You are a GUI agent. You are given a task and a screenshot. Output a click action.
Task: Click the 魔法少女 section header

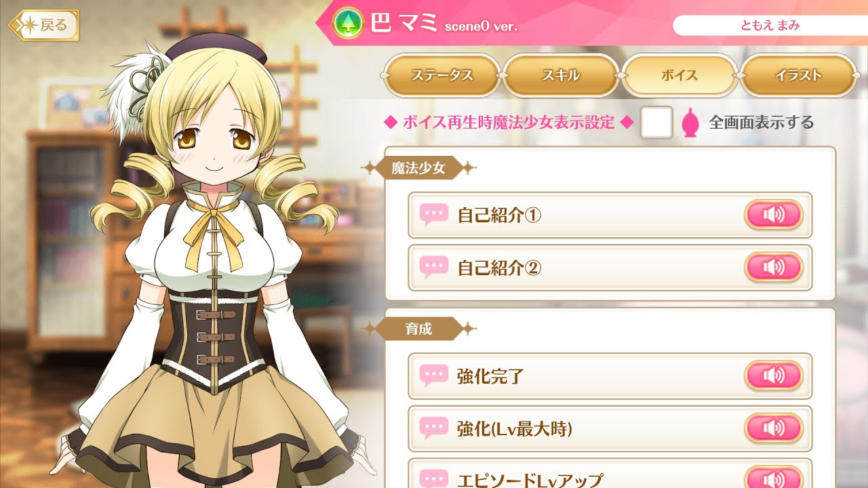(419, 168)
